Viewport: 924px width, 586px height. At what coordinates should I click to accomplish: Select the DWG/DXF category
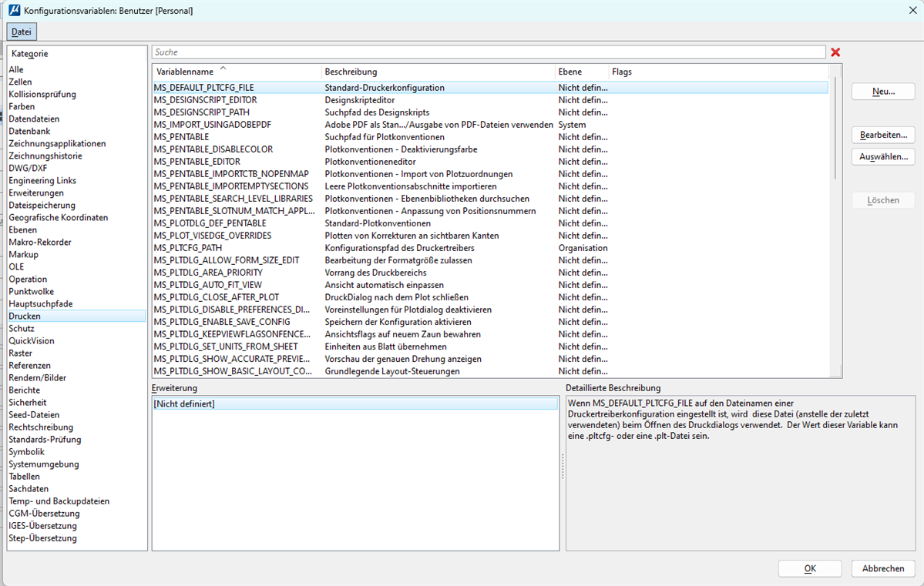pyautogui.click(x=28, y=168)
